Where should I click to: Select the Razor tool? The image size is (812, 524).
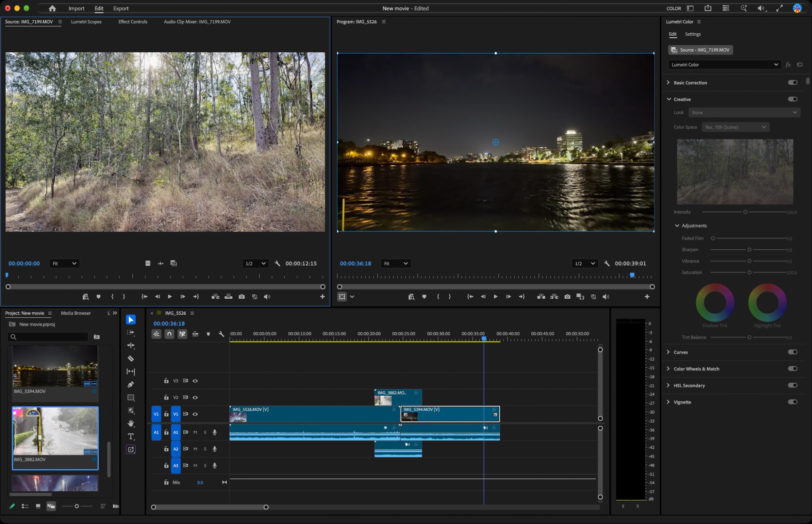131,358
